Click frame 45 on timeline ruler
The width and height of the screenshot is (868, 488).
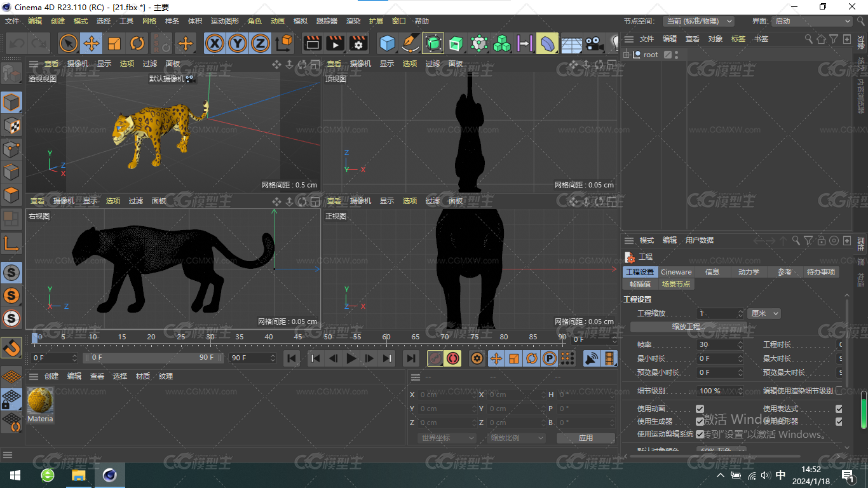[x=298, y=337]
